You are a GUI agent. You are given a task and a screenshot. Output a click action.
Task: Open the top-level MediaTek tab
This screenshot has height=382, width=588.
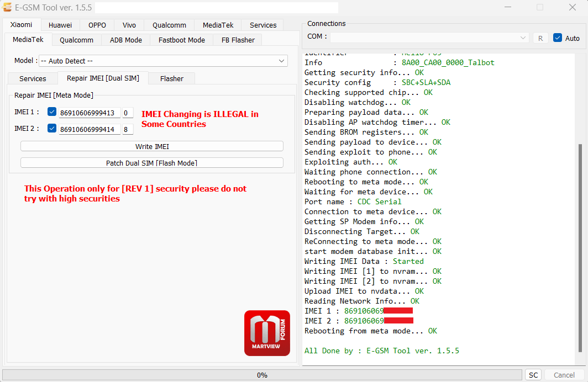[218, 25]
